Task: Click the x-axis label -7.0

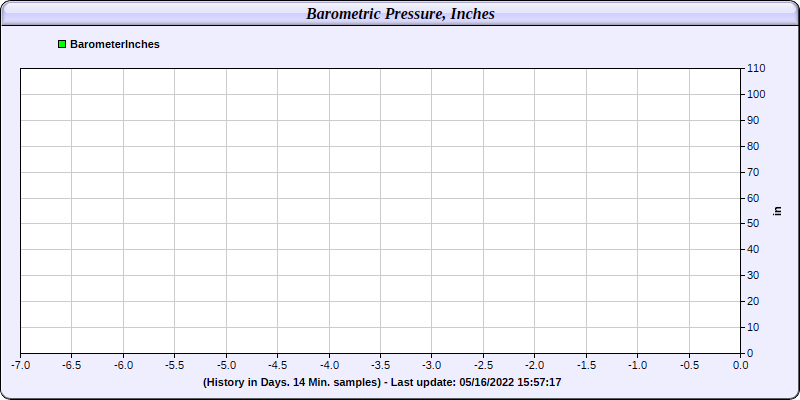Action: tap(21, 365)
